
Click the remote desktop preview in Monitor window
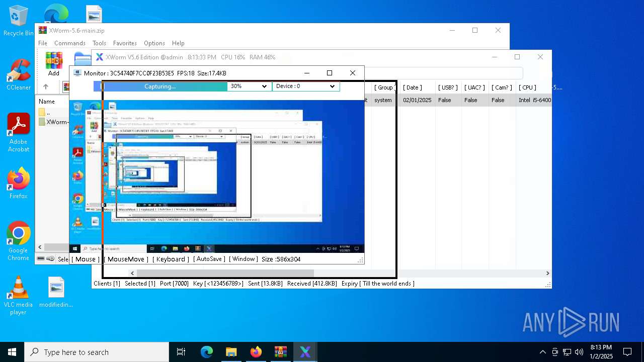[x=217, y=176]
